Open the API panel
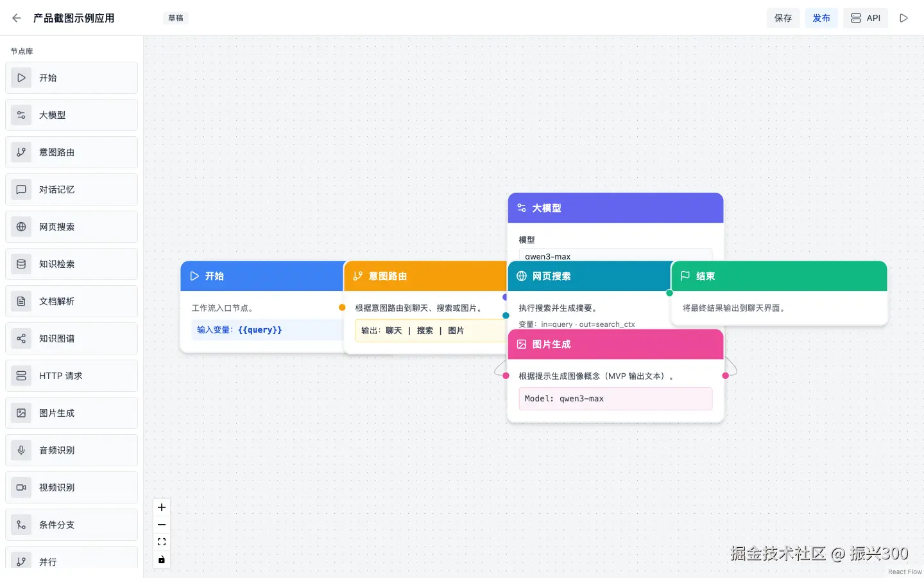Viewport: 924px width, 578px height. [x=866, y=18]
